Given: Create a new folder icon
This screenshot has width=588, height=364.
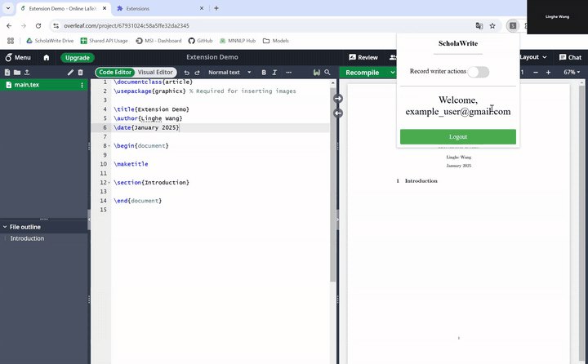Looking at the screenshot, I should pos(17,73).
